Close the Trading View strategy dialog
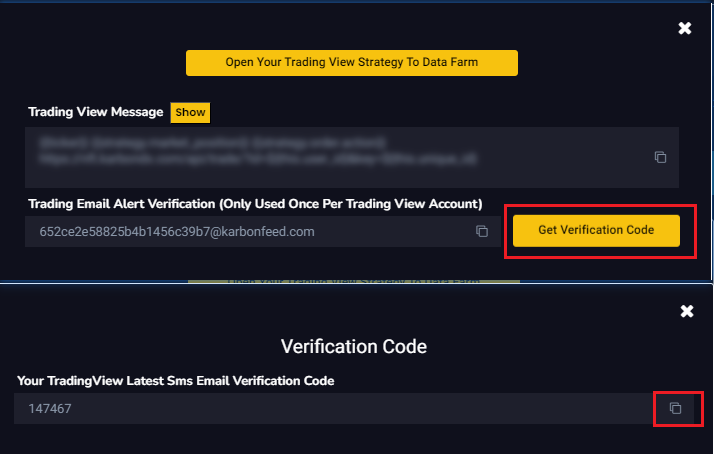 coord(684,28)
